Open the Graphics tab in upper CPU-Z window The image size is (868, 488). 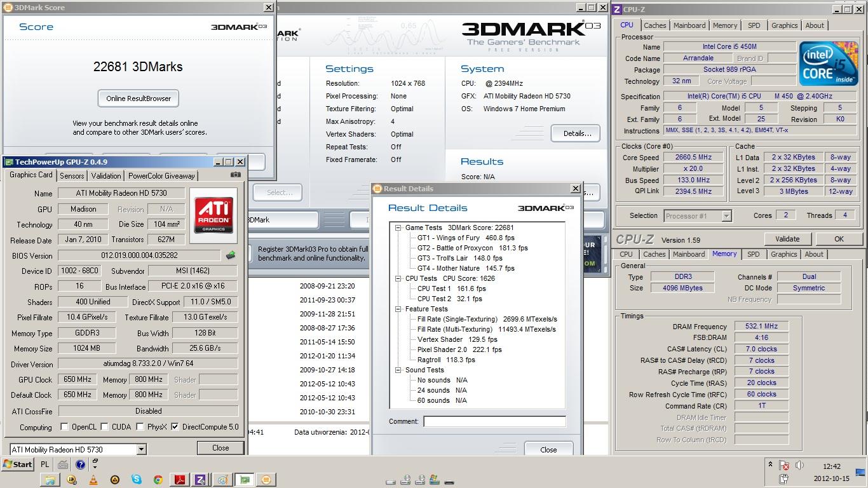click(784, 25)
